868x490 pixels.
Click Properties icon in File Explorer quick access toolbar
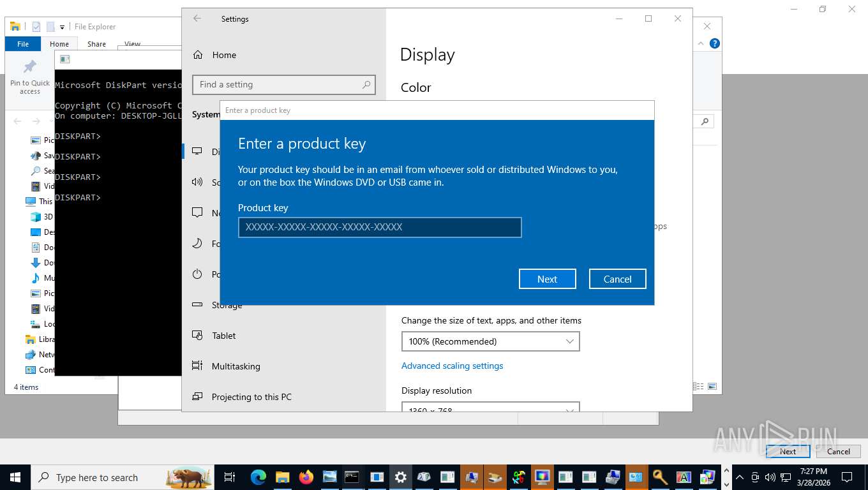click(36, 27)
